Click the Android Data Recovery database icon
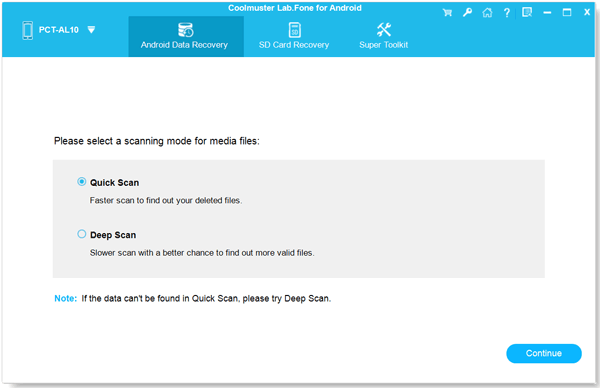Viewport: 600px width, 388px height. pos(186,30)
